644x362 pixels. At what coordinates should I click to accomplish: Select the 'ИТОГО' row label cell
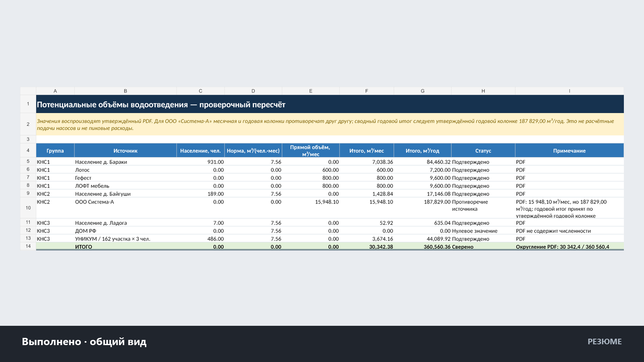coord(126,247)
